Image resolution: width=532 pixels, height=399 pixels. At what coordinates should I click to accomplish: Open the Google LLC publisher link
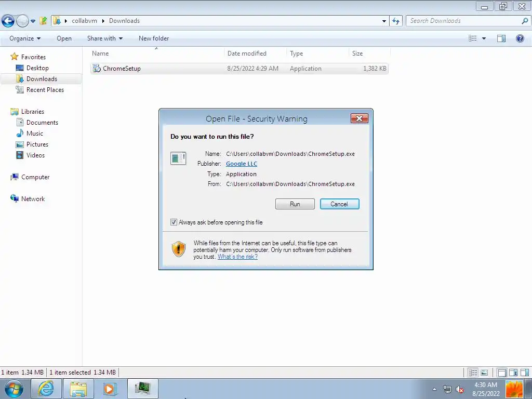pyautogui.click(x=242, y=164)
